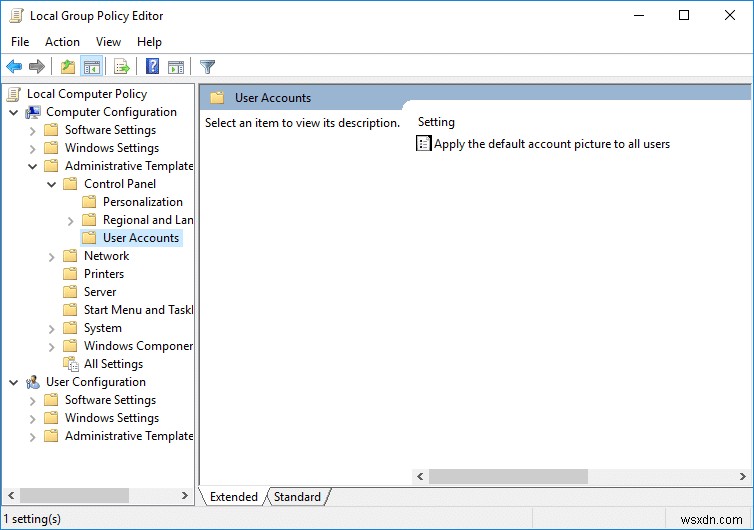The image size is (754, 530).
Task: Click the Setting column header
Action: click(x=436, y=122)
